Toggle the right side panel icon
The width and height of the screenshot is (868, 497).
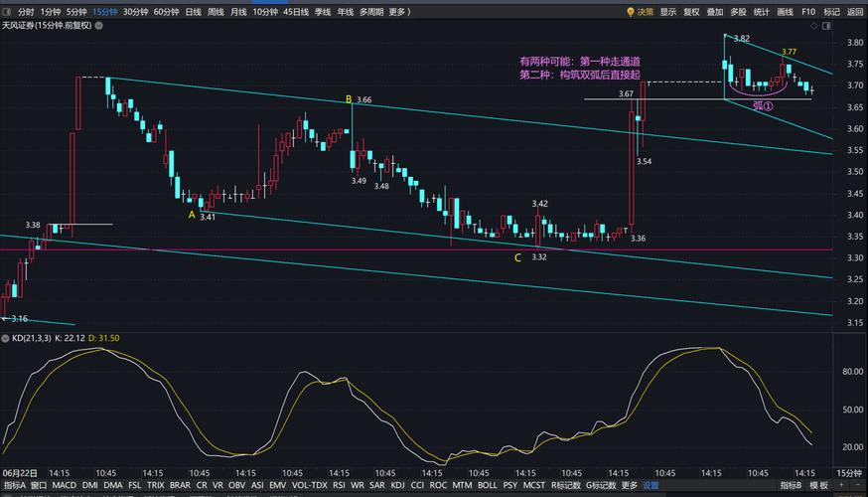coord(826,26)
